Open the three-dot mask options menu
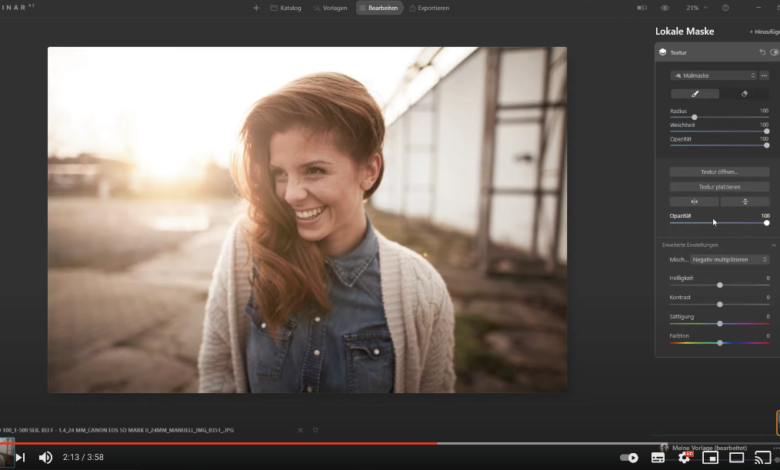This screenshot has width=780, height=470. click(764, 75)
